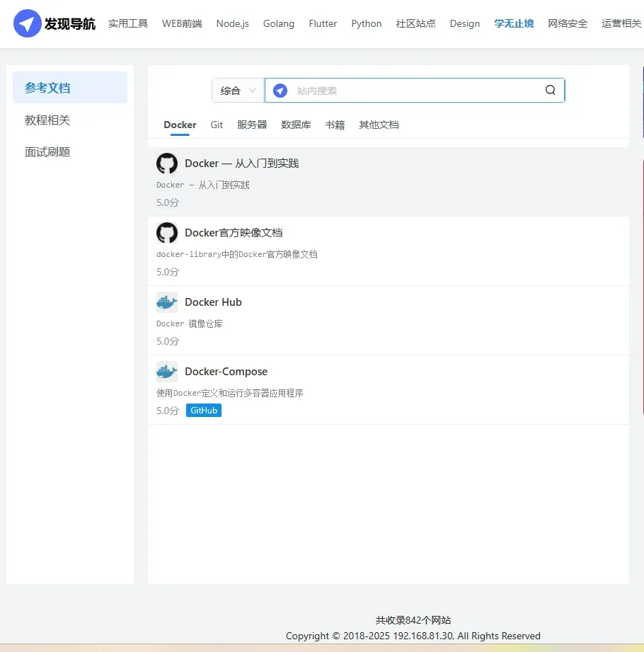Viewport: 644px width, 652px height.
Task: Click GitHub icon beside Docker官方映像文档
Action: coord(167,233)
